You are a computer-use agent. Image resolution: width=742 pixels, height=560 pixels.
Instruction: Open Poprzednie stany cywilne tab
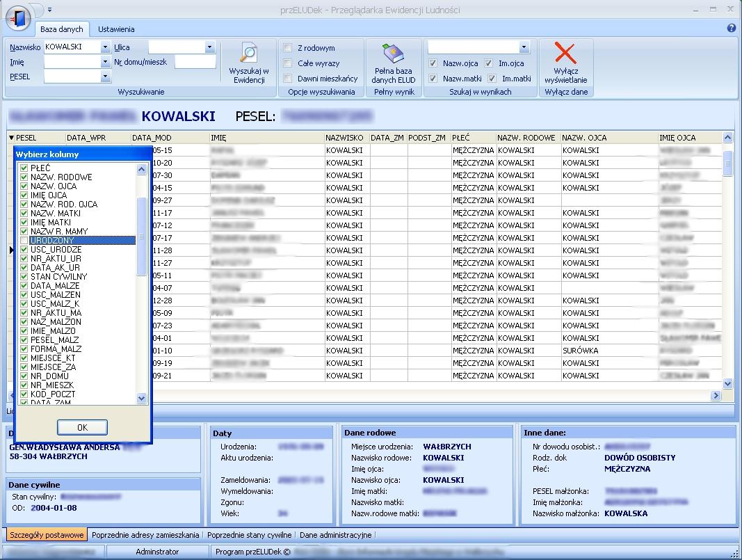pos(250,535)
